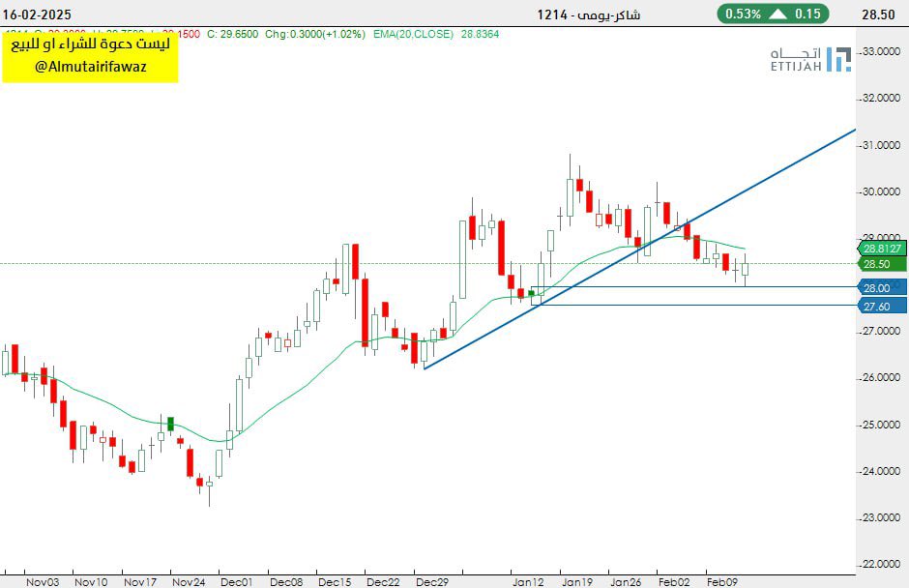The width and height of the screenshot is (909, 588).
Task: Click the Arabic disclaimer 'ليست دعوة للشراء او للبيع'
Action: point(91,44)
